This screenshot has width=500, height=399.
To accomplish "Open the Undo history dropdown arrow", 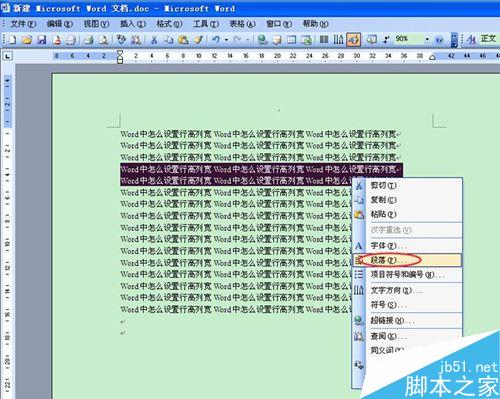I will pyautogui.click(x=227, y=40).
